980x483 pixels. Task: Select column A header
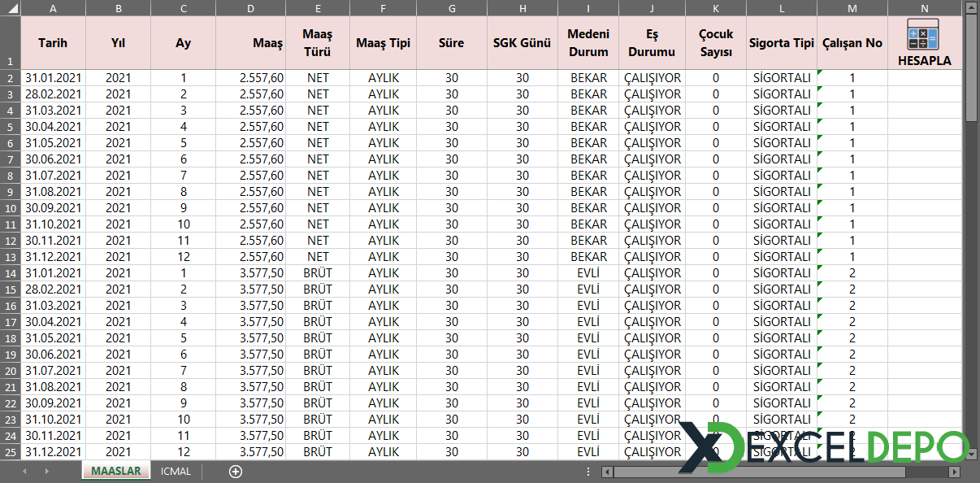(x=53, y=8)
